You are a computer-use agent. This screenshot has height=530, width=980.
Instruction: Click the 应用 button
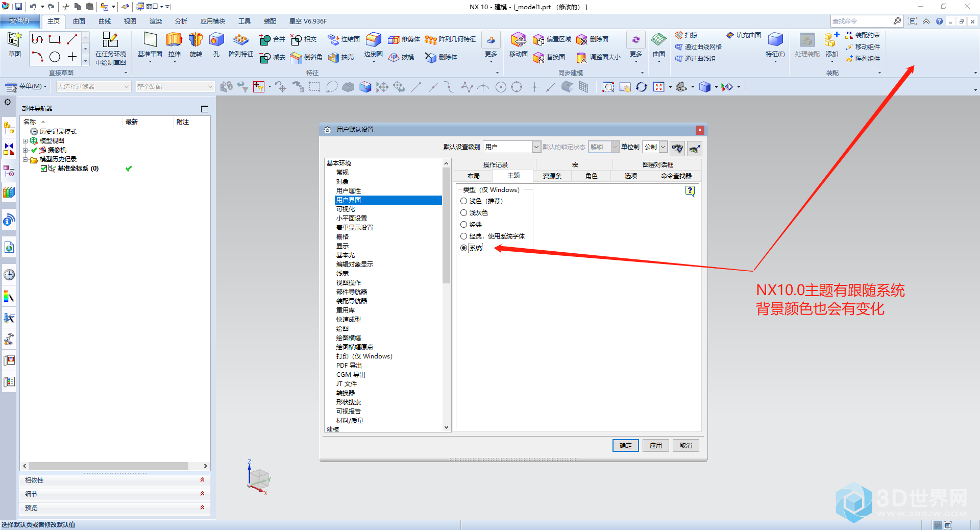(x=656, y=446)
